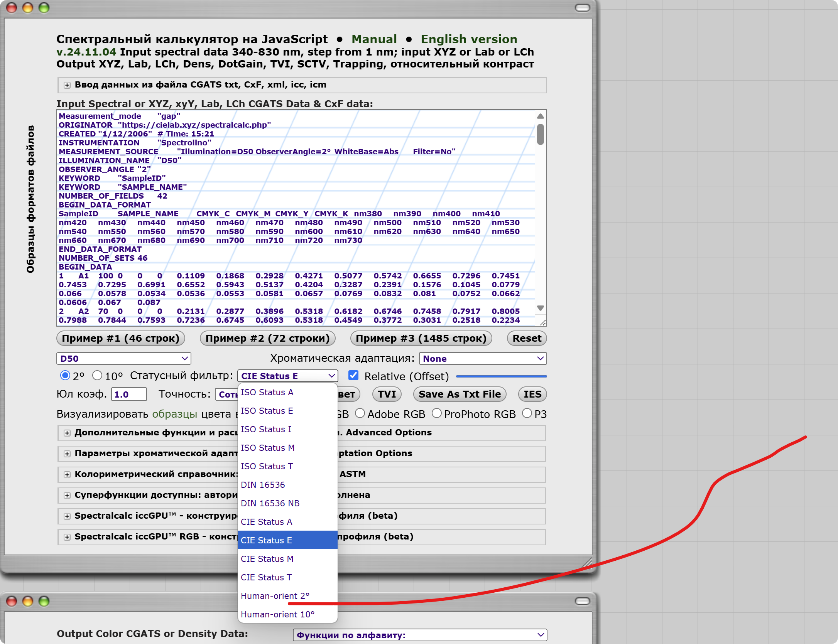The image size is (838, 644).
Task: Click the blue Relative Offset slider line
Action: point(501,376)
